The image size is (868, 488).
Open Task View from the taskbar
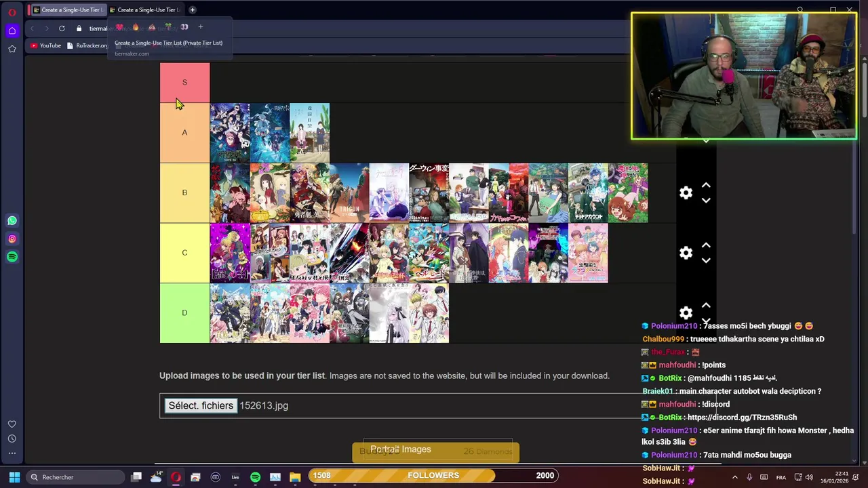[x=136, y=477]
